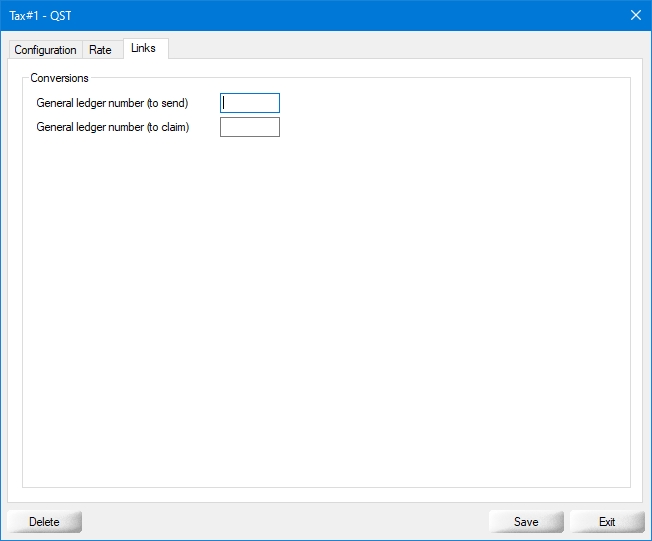Screen dimensions: 652x541
Task: Place cursor in the to-send ledger box
Action: [x=249, y=103]
